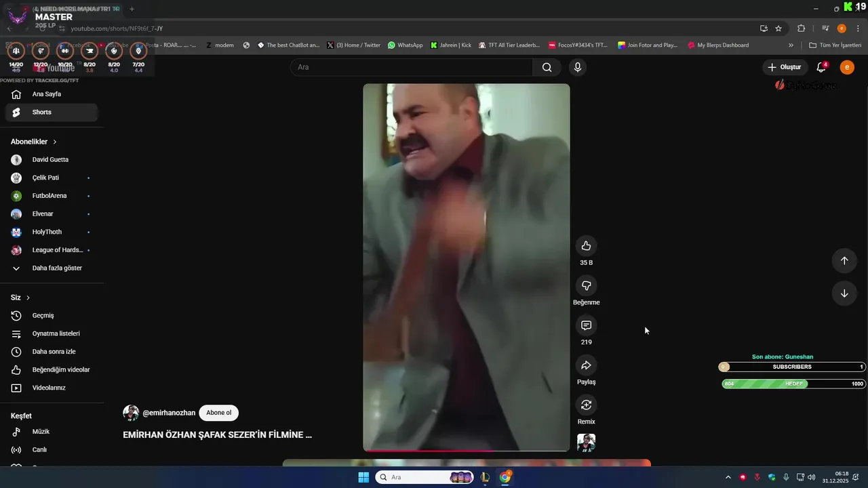Open Chrome in the taskbar
This screenshot has width=868, height=488.
tap(505, 477)
